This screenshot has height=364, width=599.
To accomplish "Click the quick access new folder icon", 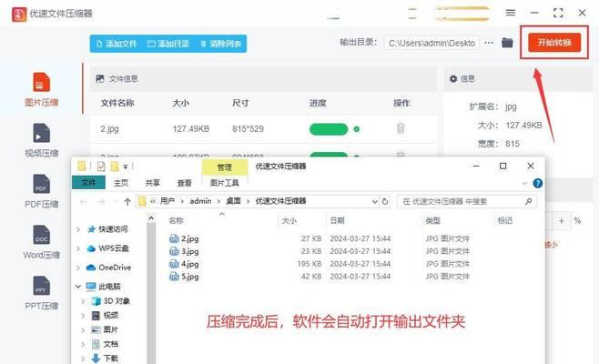I will tap(114, 167).
